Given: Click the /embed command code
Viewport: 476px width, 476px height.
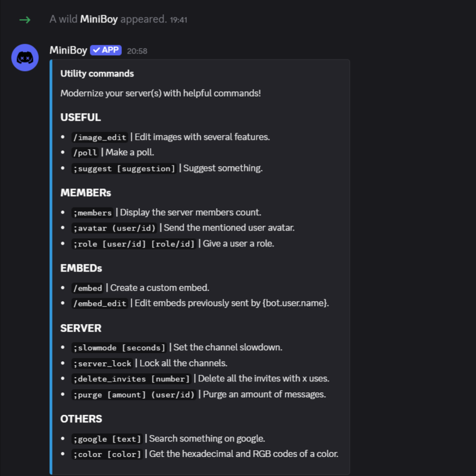Looking at the screenshot, I should click(87, 288).
